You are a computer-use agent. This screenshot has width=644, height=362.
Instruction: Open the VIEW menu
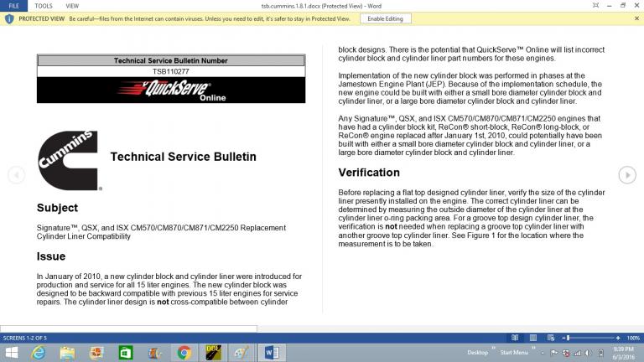point(72,6)
